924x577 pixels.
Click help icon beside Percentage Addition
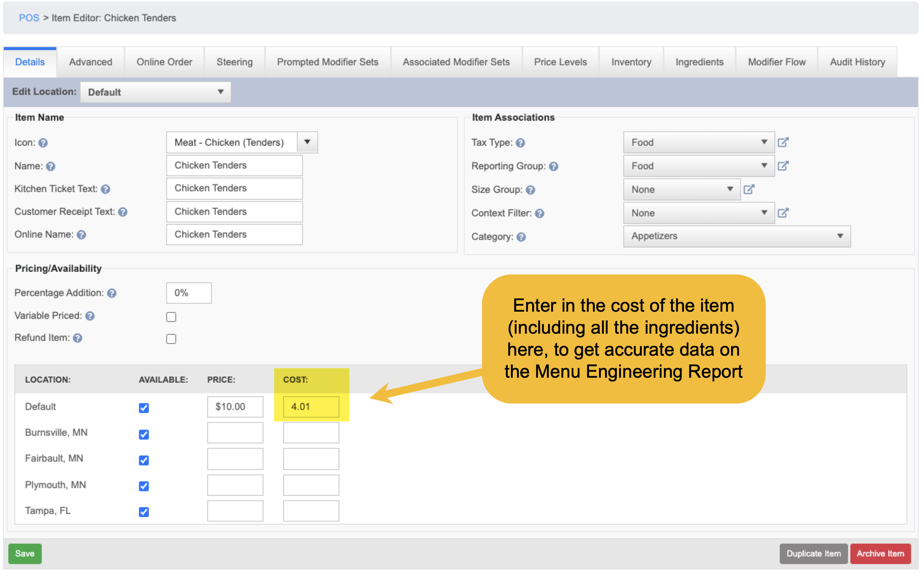(112, 293)
